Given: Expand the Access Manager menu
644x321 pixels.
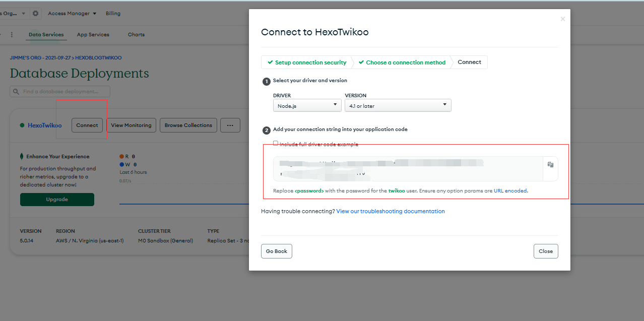Looking at the screenshot, I should (72, 14).
